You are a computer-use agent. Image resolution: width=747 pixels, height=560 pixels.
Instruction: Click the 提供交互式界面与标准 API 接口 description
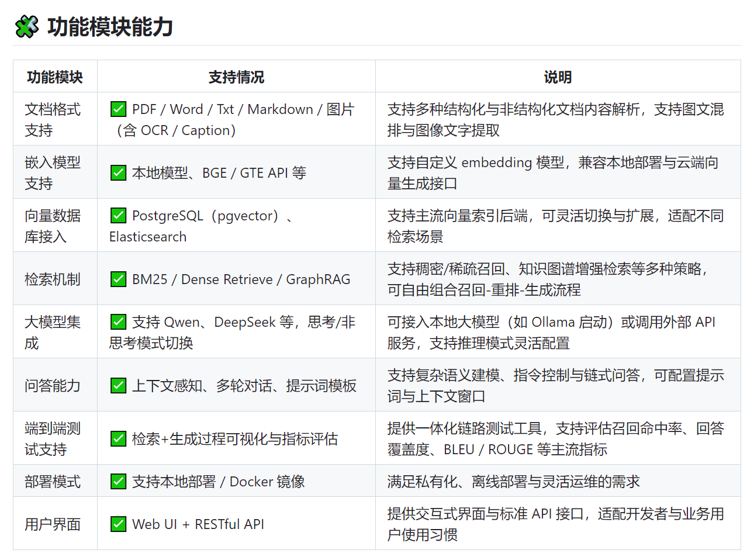point(555,524)
